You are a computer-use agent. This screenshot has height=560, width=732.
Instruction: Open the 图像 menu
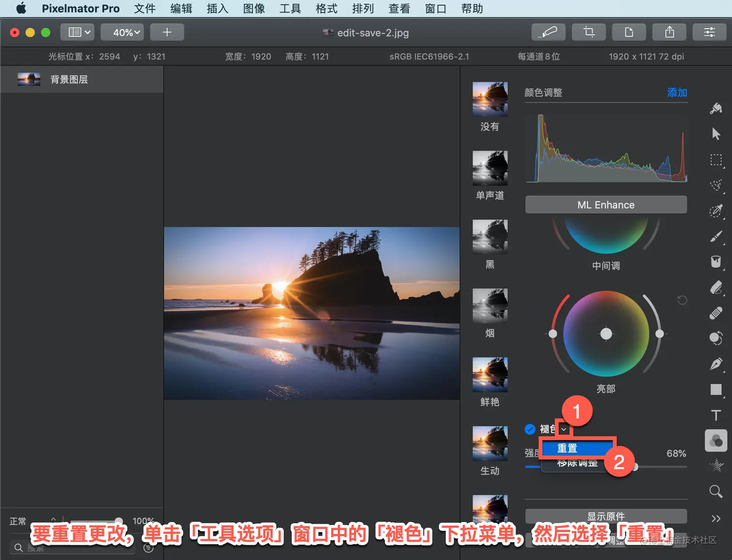[254, 9]
